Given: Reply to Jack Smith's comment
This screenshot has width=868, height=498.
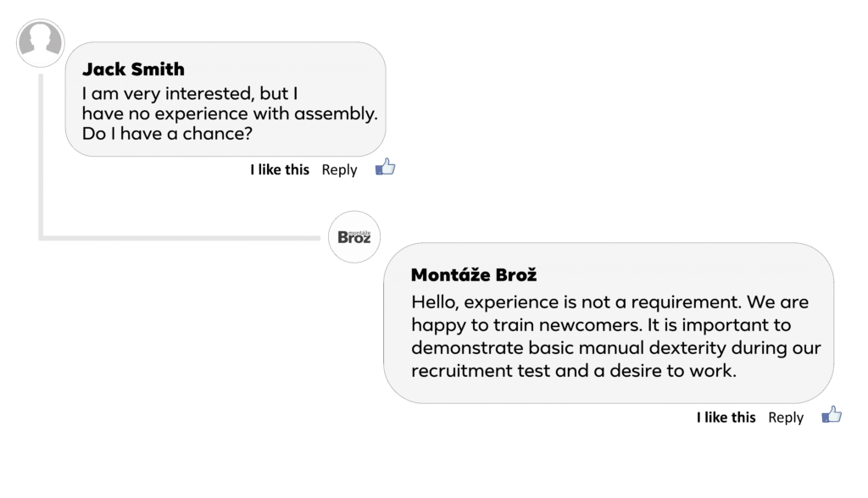Looking at the screenshot, I should pyautogui.click(x=340, y=170).
